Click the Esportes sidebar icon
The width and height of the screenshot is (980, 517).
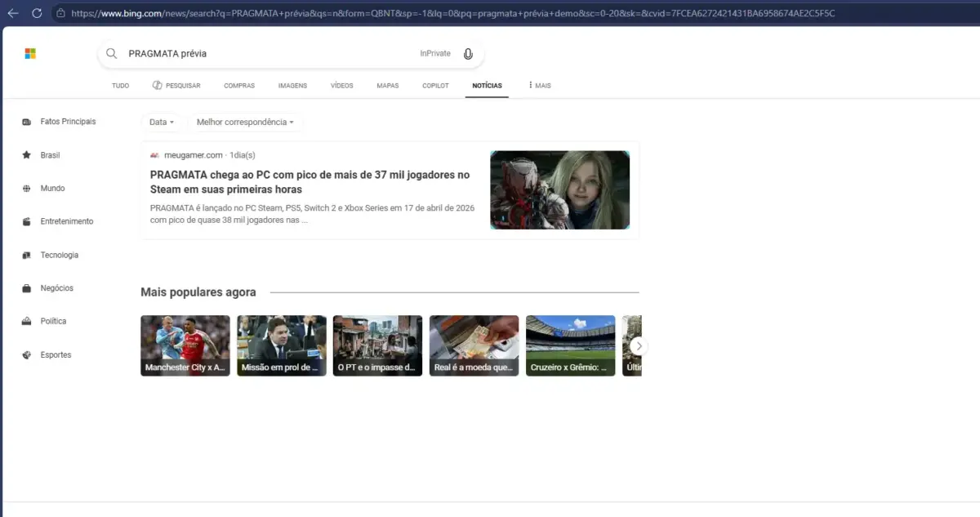(x=26, y=354)
